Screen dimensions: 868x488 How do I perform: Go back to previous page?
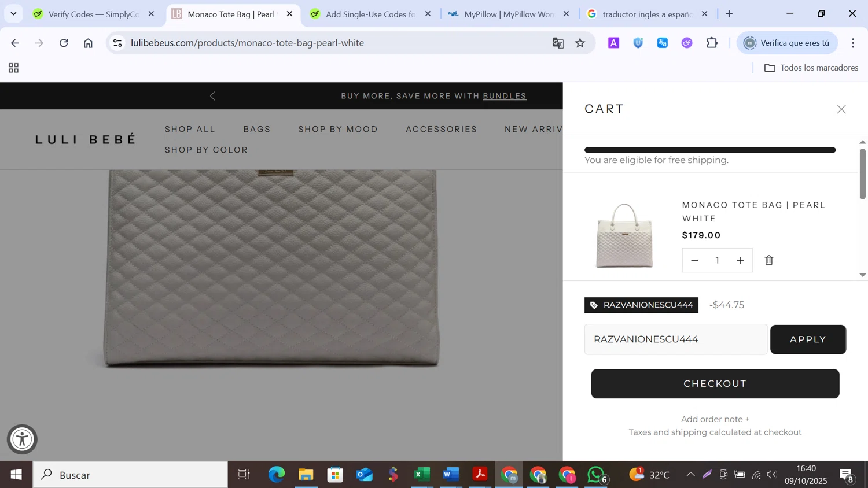(x=15, y=43)
